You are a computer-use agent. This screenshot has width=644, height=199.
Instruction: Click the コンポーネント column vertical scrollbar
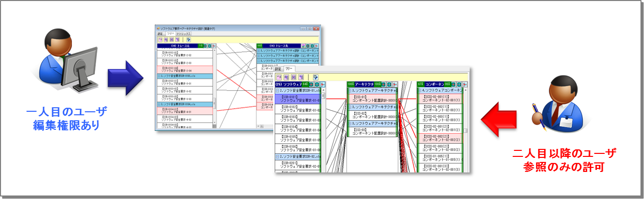coord(466,130)
